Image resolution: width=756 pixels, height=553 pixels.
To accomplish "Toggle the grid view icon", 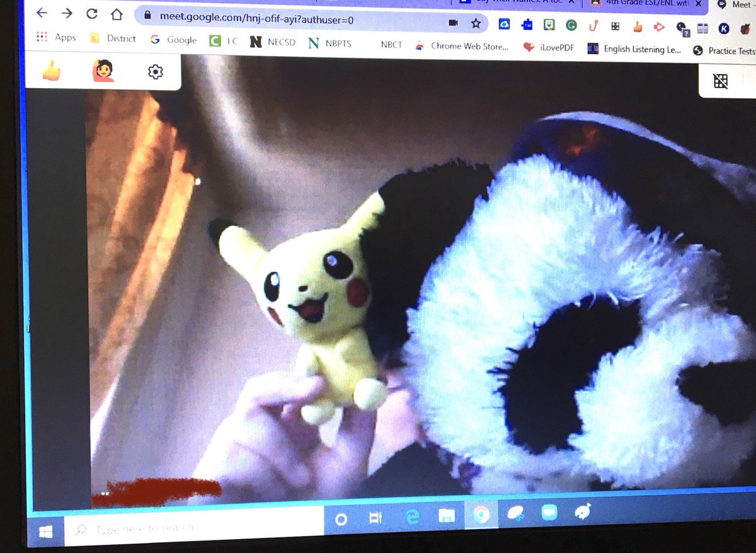I will (720, 81).
